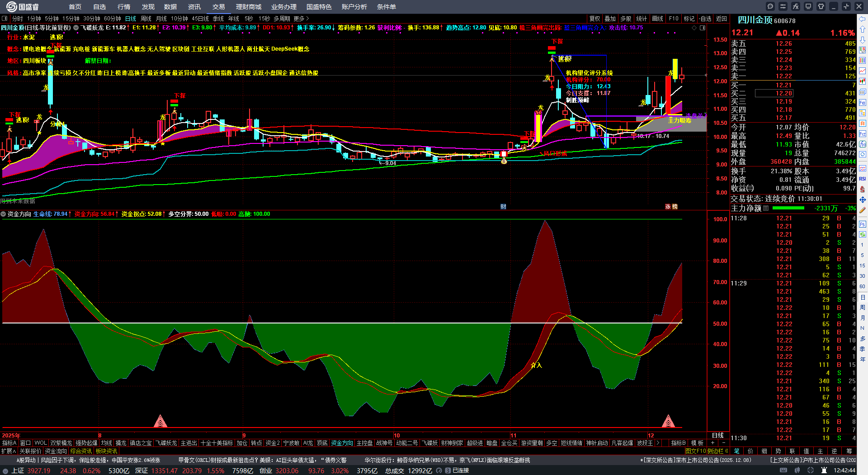Viewport: 868px width, 475px height.
Task: Select the 日 period in the right sidebar
Action: [x=863, y=297]
